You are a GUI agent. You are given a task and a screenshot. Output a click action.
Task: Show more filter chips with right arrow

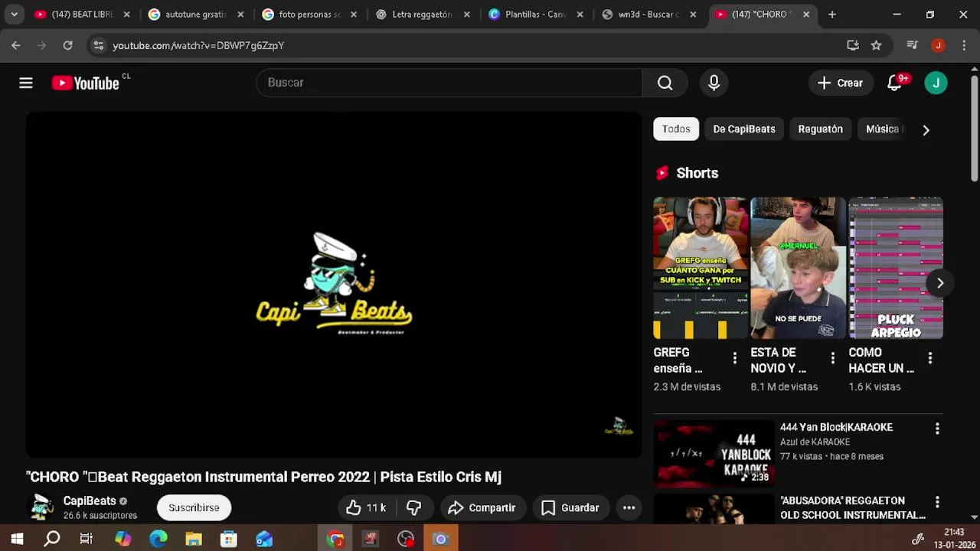(x=926, y=129)
